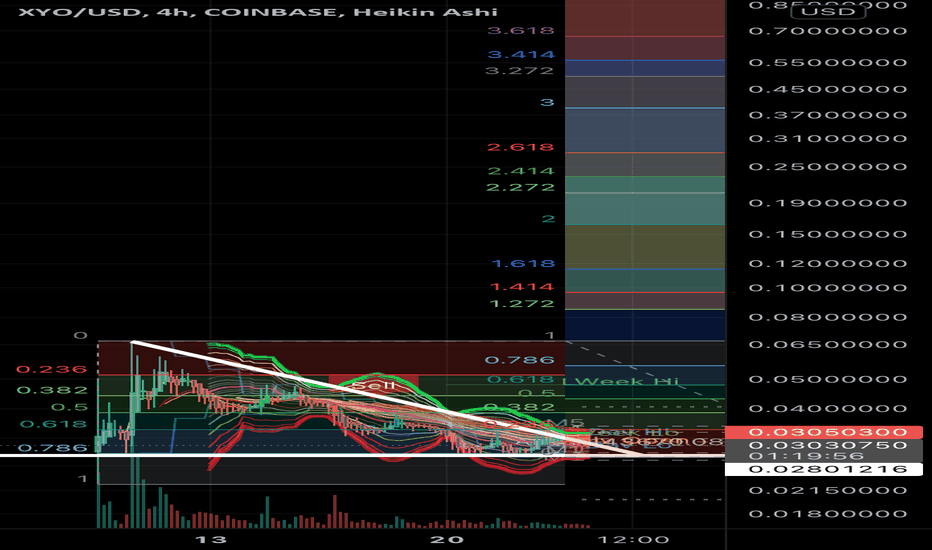
Task: Click the Sell signal label on the chart
Action: click(373, 385)
